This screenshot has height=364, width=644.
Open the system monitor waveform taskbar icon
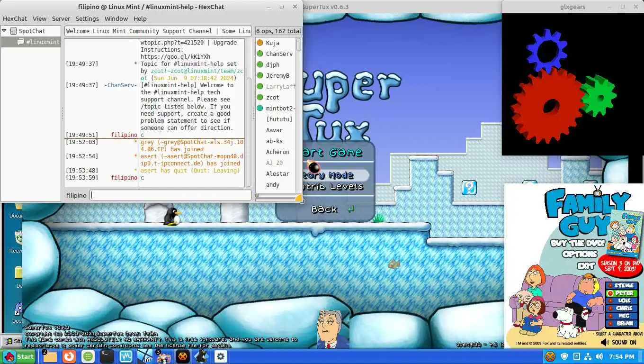click(125, 356)
